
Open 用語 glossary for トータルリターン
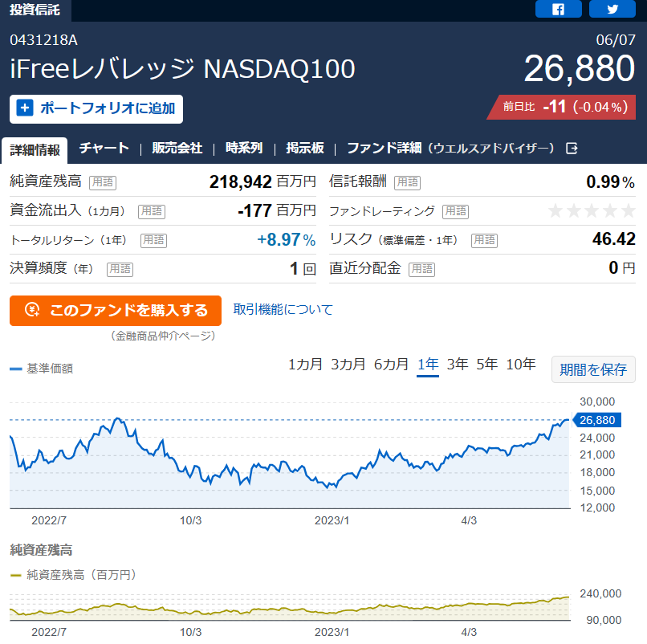(x=153, y=240)
